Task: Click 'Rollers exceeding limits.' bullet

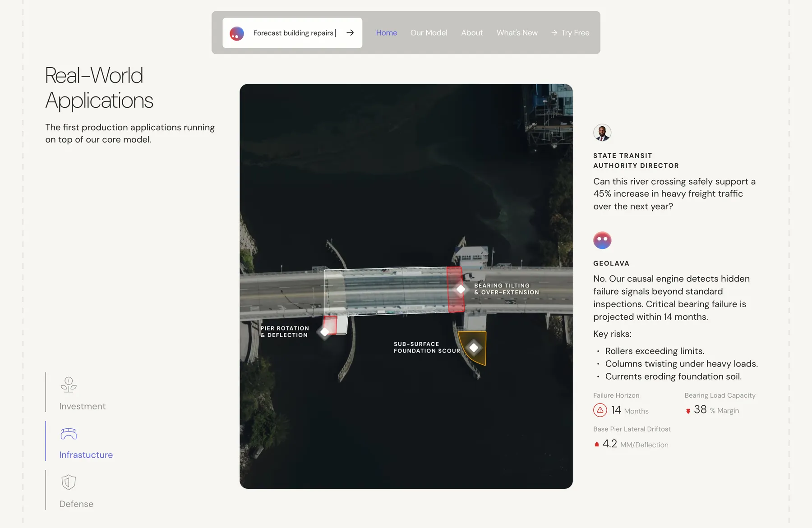Action: [x=655, y=351]
